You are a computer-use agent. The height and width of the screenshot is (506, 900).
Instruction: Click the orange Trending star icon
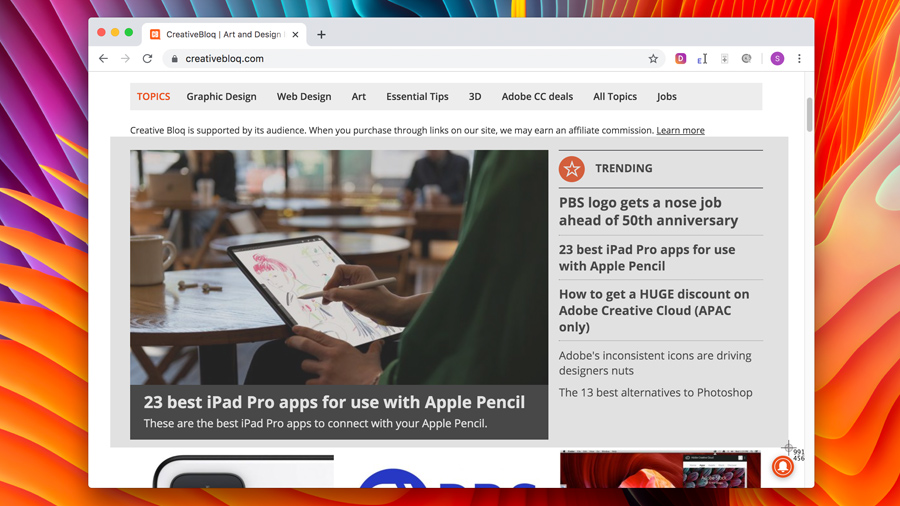(x=572, y=169)
